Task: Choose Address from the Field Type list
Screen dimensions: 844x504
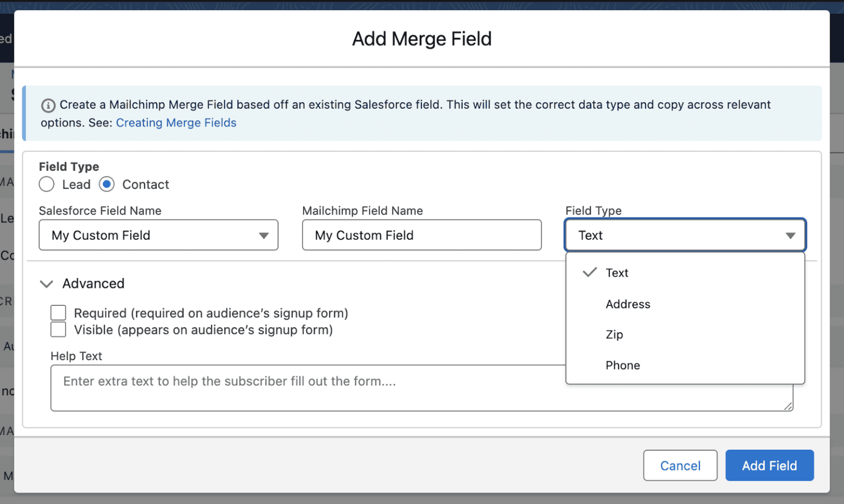Action: pos(685,304)
